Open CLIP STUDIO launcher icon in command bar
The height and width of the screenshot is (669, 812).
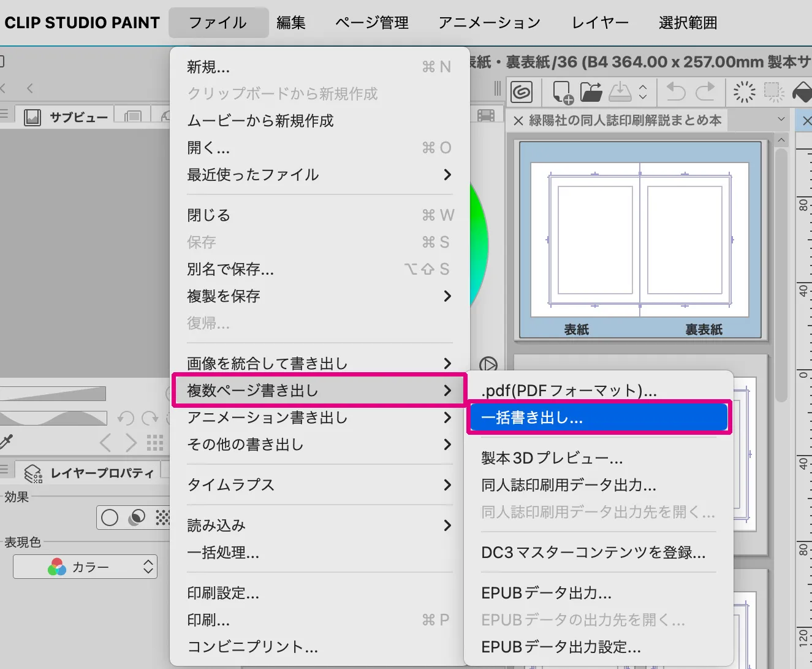tap(522, 92)
